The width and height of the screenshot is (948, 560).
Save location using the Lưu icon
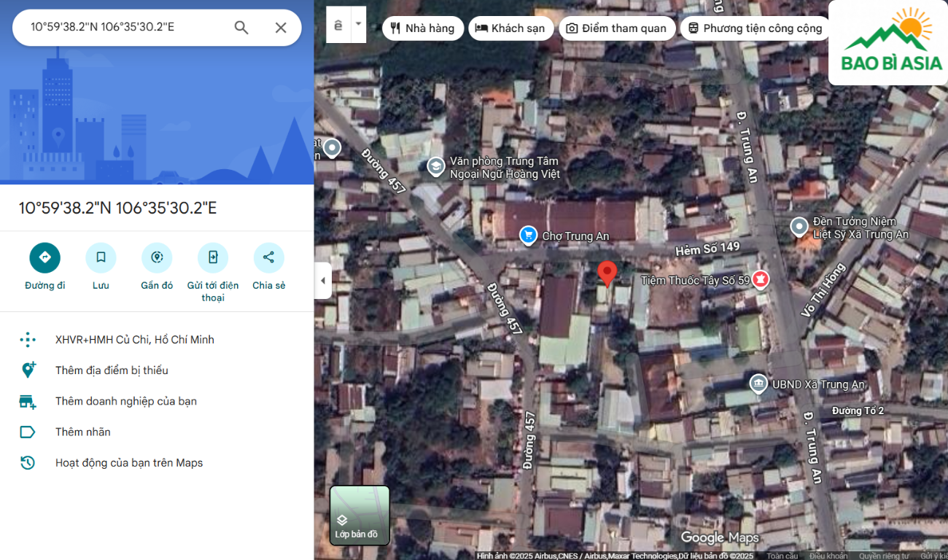[101, 257]
